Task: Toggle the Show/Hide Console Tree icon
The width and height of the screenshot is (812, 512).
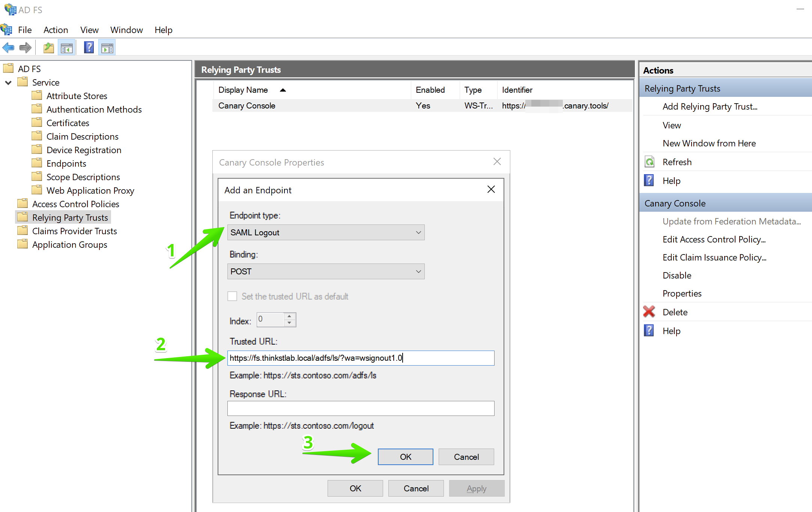Action: tap(67, 48)
